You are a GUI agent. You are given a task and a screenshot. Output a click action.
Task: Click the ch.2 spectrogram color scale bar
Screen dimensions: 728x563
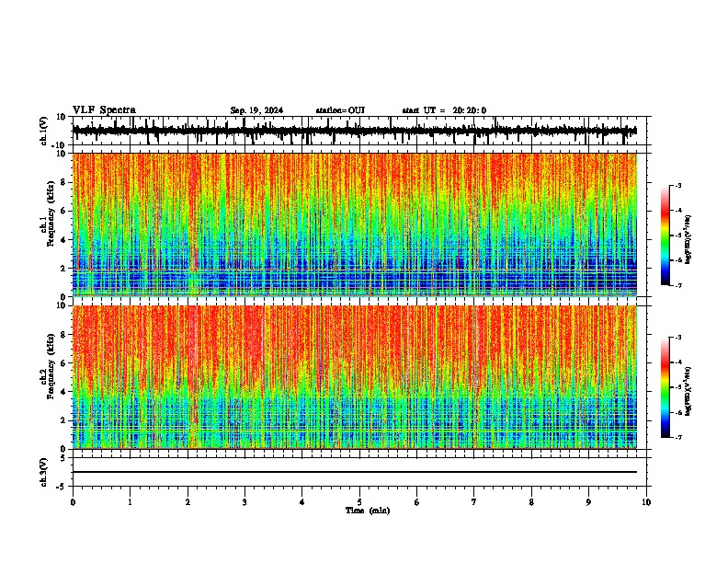[665, 387]
